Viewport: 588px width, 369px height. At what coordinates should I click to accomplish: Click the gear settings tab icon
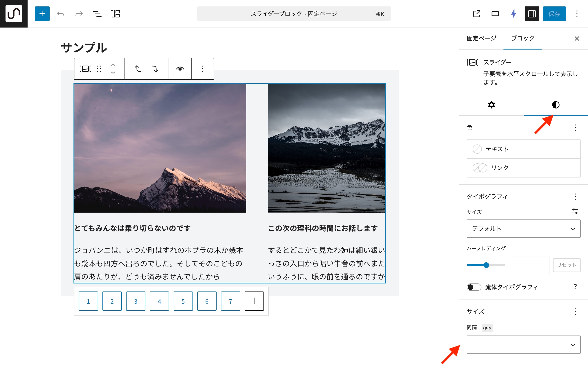[491, 105]
